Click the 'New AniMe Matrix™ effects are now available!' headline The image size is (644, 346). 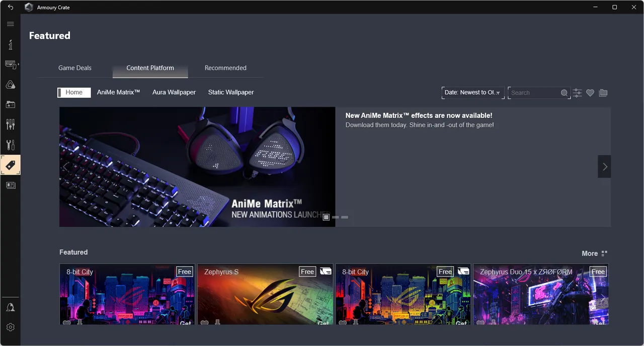coord(419,115)
